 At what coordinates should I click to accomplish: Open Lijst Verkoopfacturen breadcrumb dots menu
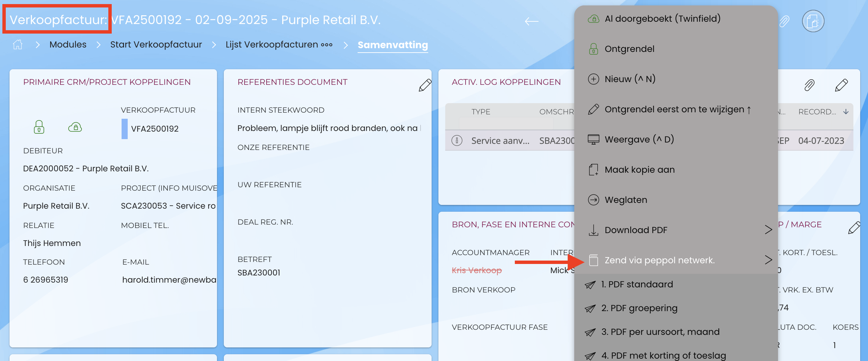pos(327,45)
